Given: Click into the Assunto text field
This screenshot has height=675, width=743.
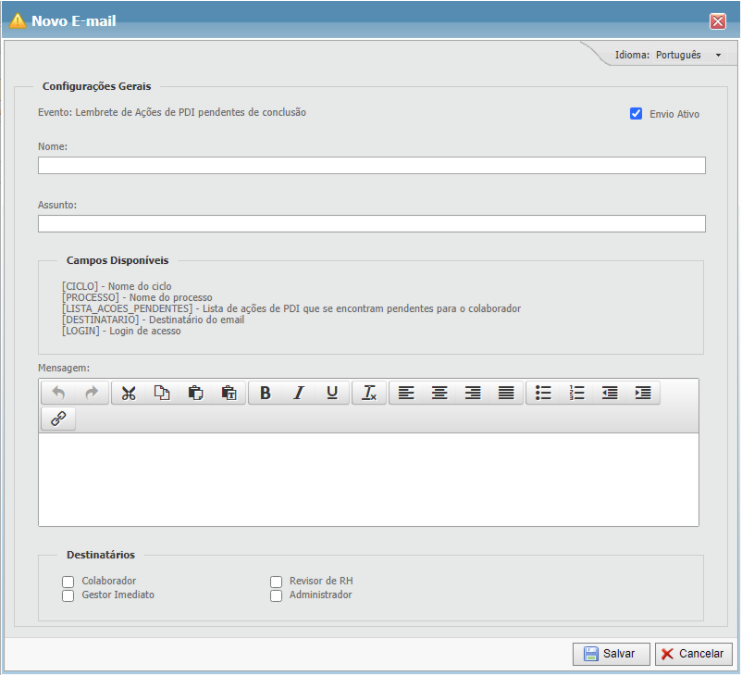Looking at the screenshot, I should pyautogui.click(x=371, y=224).
